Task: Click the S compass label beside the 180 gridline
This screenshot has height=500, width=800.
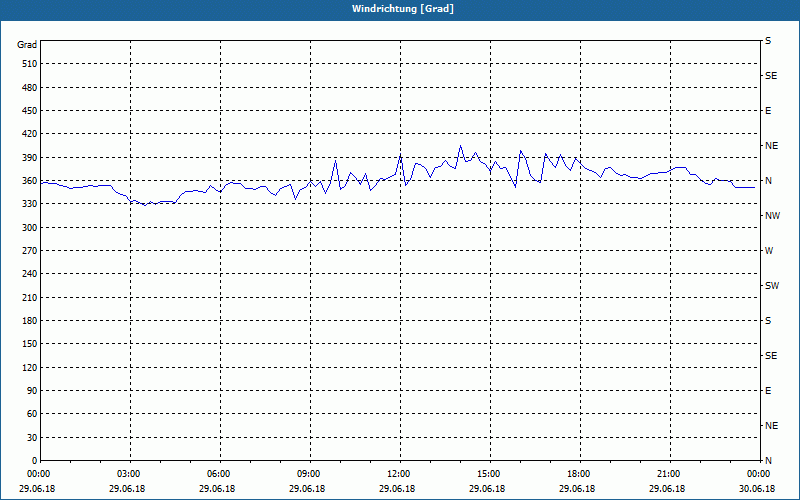Action: [x=768, y=321]
